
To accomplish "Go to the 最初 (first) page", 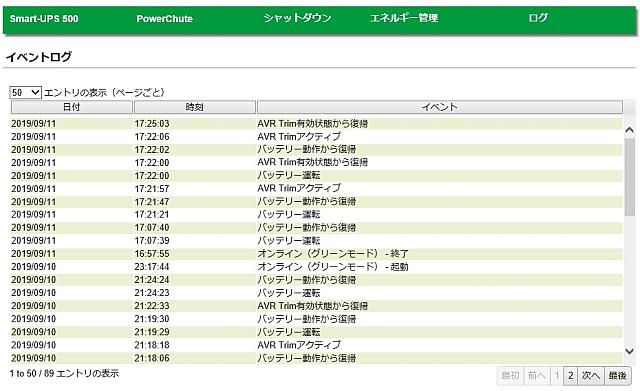I will pos(510,375).
